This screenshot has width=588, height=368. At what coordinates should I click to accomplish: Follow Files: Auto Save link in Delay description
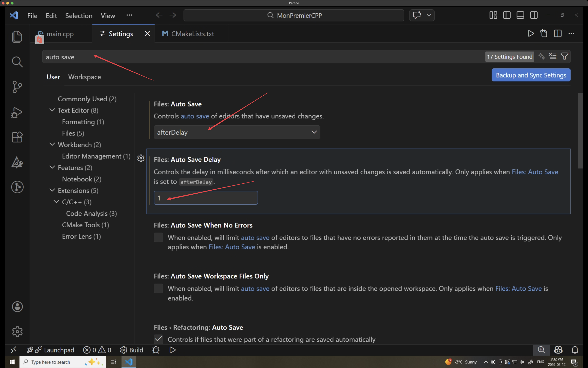click(x=535, y=172)
